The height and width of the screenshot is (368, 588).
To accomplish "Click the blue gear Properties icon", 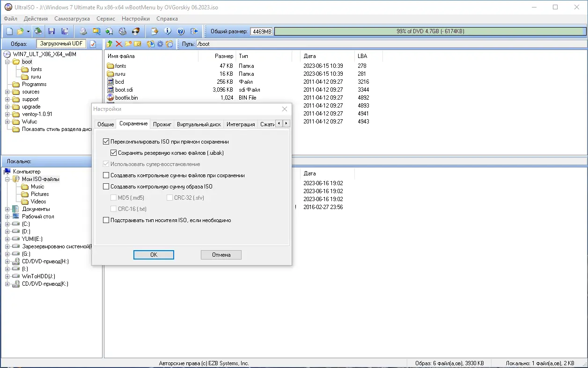I will 160,44.
